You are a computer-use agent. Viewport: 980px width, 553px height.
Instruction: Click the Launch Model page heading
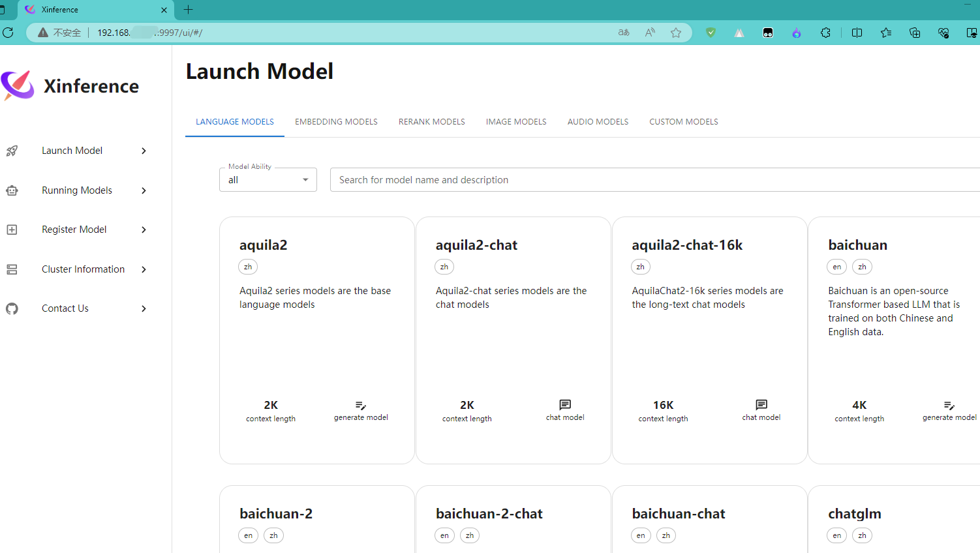260,71
